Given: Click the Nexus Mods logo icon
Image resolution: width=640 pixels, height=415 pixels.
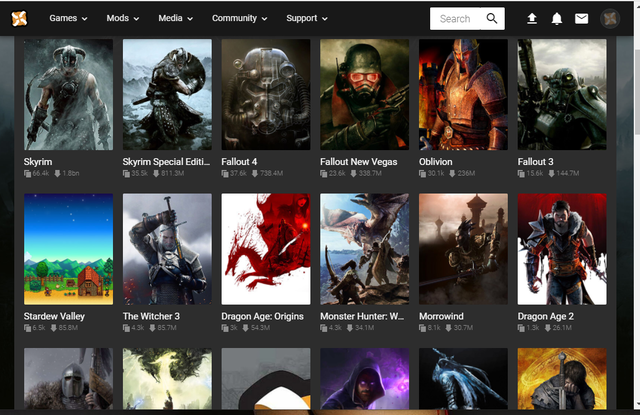Looking at the screenshot, I should click(19, 18).
